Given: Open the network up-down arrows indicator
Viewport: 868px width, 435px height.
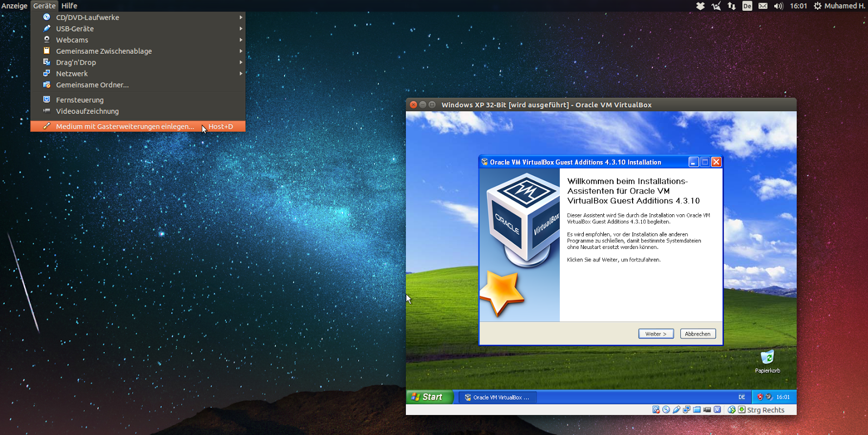Looking at the screenshot, I should (x=732, y=6).
